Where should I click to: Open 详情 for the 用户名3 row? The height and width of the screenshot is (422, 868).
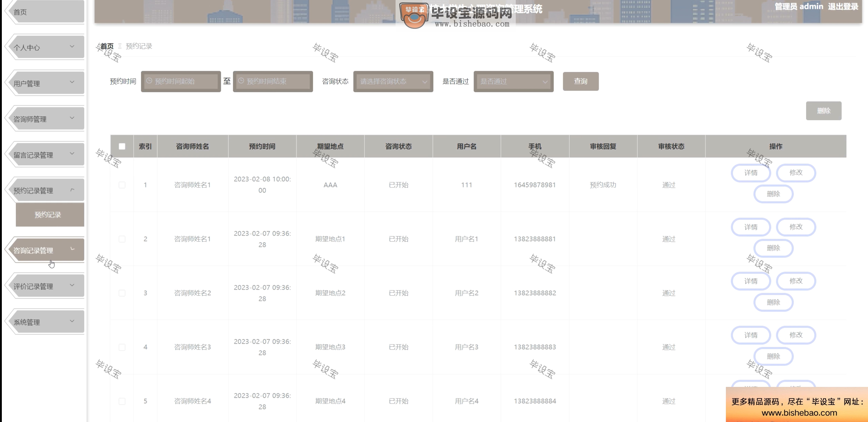pyautogui.click(x=751, y=335)
